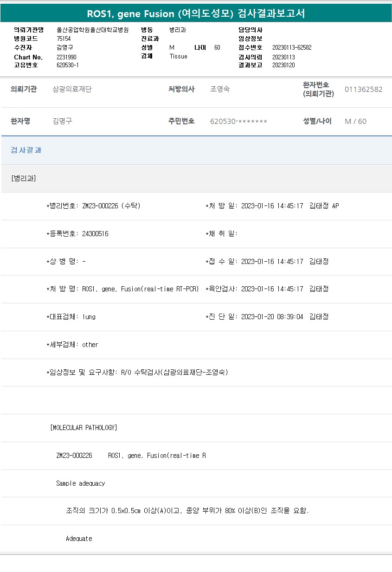Select the Sample adequacy label

click(x=80, y=483)
